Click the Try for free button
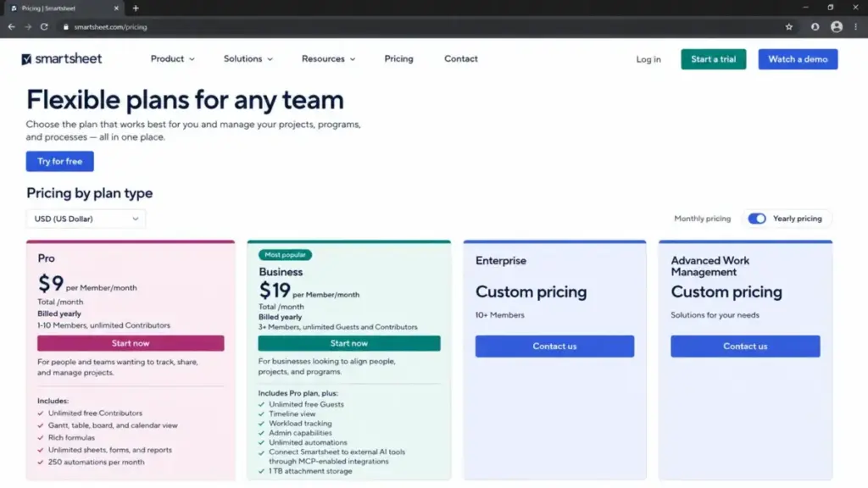 60,162
